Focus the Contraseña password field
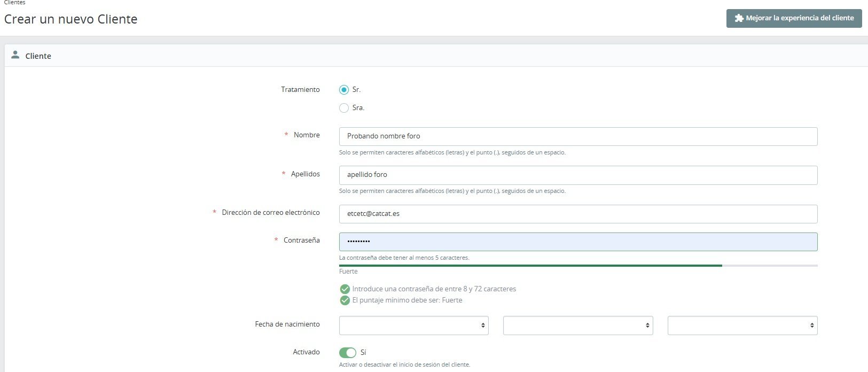Image resolution: width=868 pixels, height=372 pixels. pyautogui.click(x=578, y=242)
